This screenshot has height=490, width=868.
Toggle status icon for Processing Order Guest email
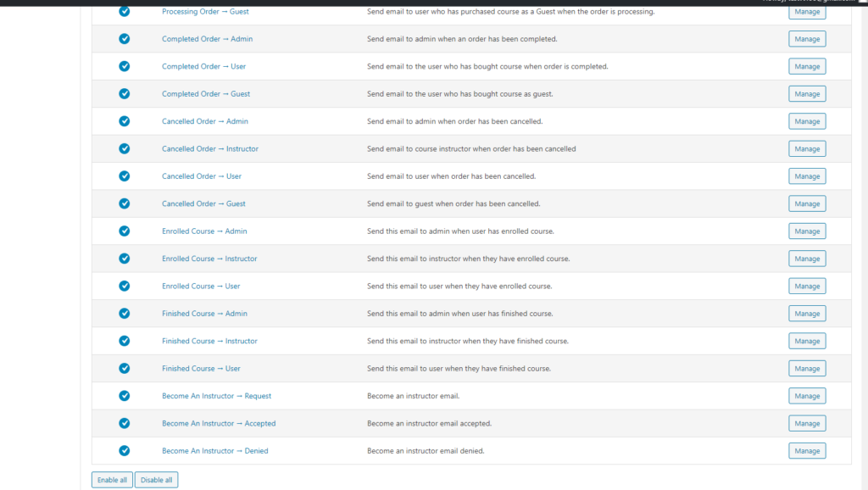[x=125, y=12]
